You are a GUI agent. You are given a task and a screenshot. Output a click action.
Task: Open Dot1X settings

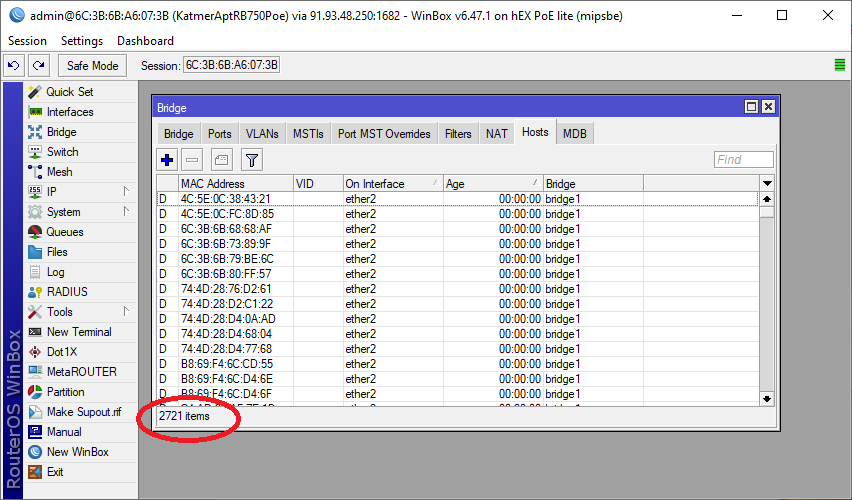(x=80, y=352)
